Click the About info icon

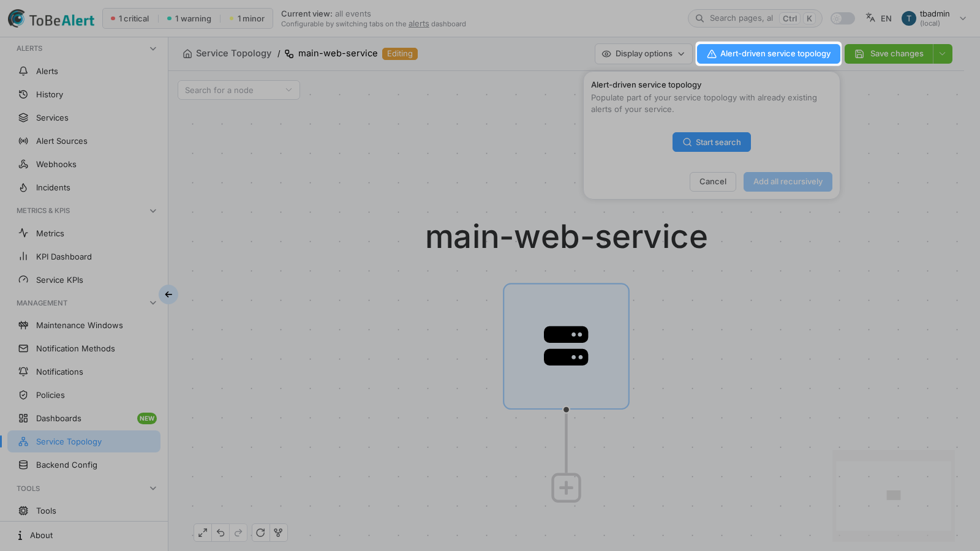(x=20, y=535)
